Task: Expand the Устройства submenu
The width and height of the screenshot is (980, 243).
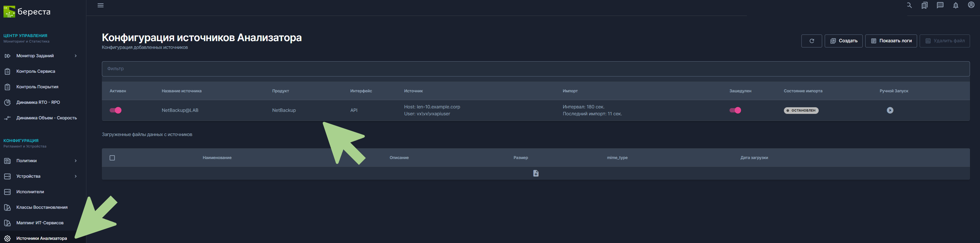Action: [x=75, y=177]
